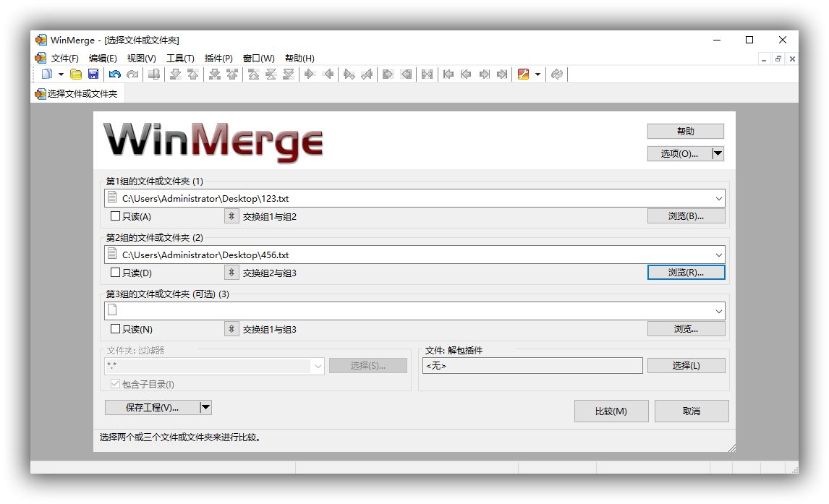Viewport: 829px width, 504px height.
Task: Click the Previous Conflict toolbar icon
Action: pos(232,74)
